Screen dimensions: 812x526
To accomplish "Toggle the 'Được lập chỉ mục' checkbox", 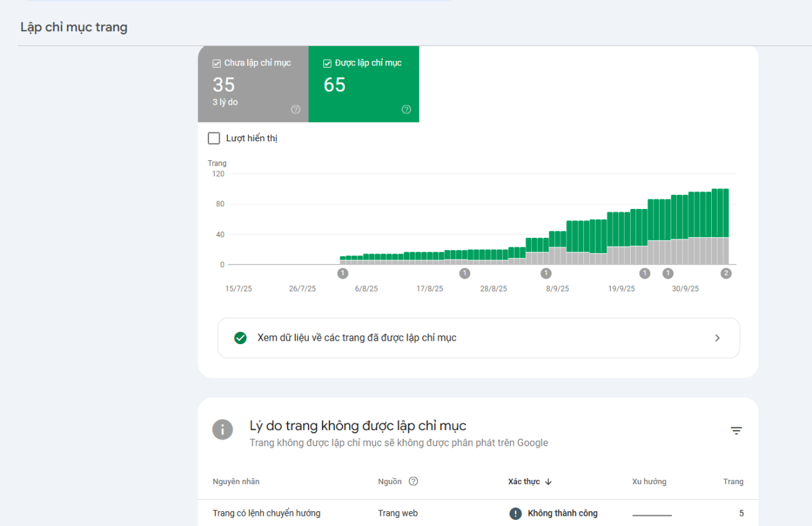I will (x=328, y=64).
